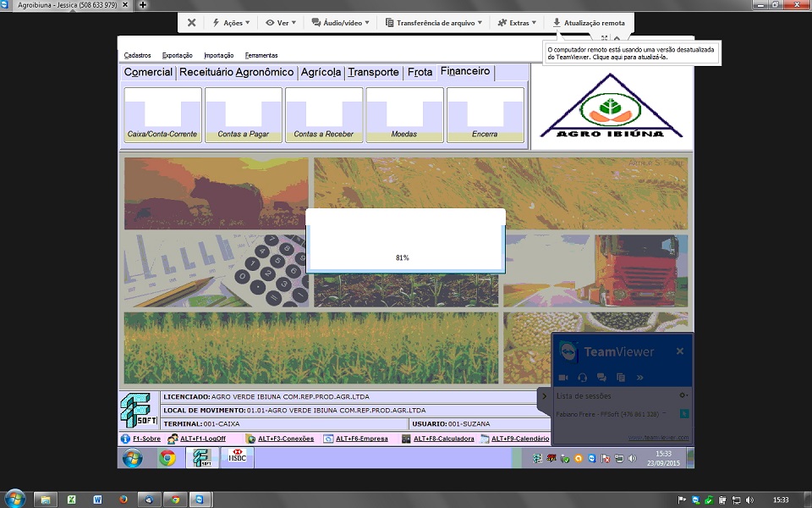Open Word on the local taskbar
The height and width of the screenshot is (508, 812).
click(97, 500)
